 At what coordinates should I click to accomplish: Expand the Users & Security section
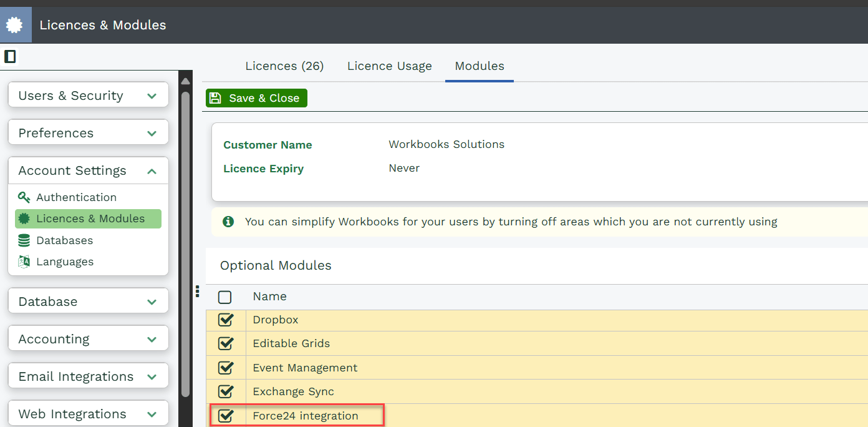pyautogui.click(x=89, y=96)
